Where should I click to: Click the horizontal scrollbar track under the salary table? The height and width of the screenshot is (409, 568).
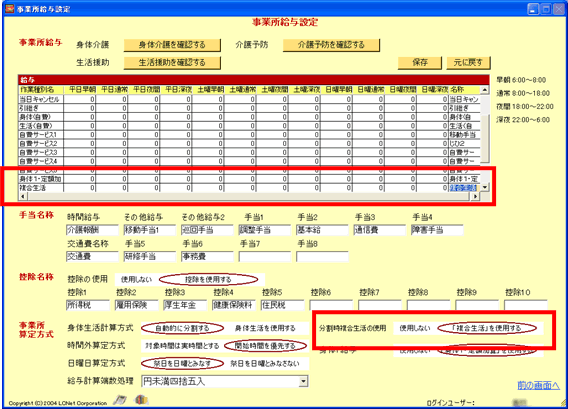coord(249,196)
